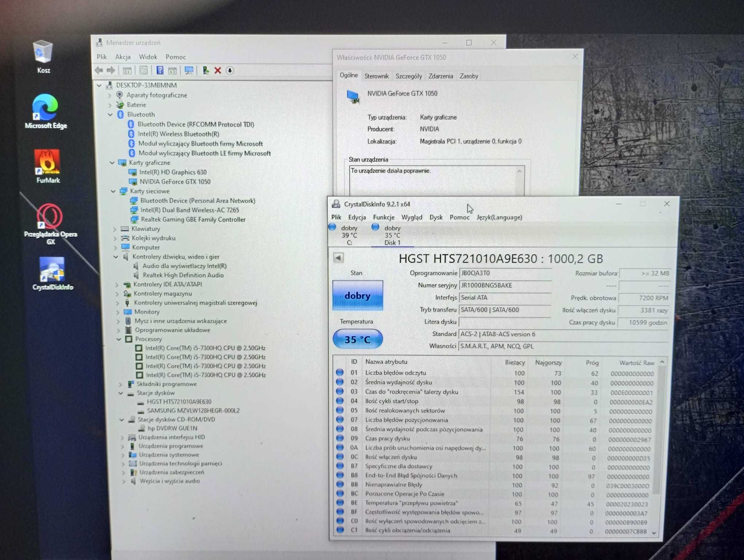This screenshot has height=560, width=744.
Task: Click the Wartość Raw column header
Action: 636,363
